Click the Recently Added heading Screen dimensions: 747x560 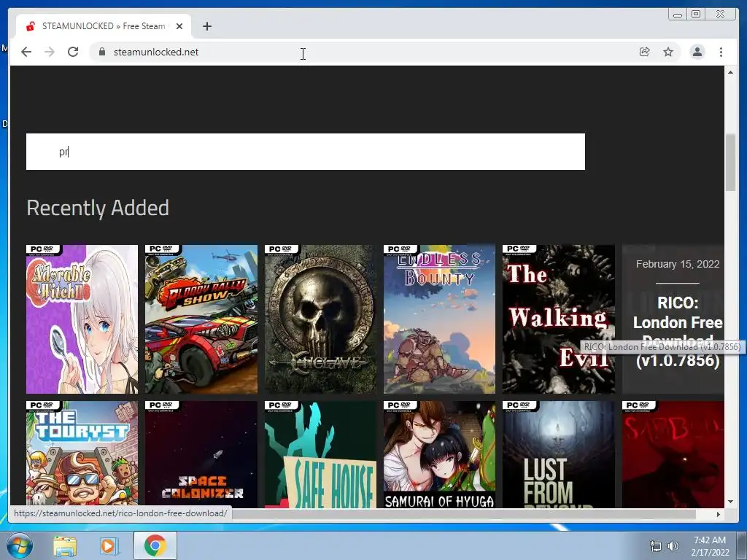pos(98,208)
